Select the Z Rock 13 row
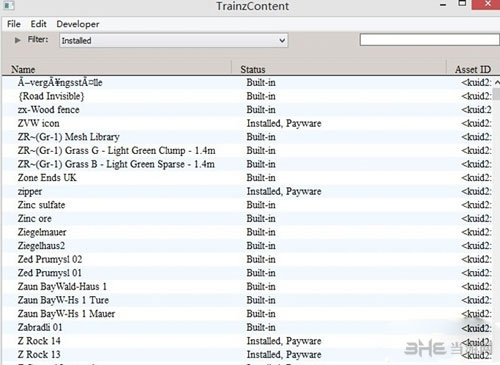The width and height of the screenshot is (500, 365). click(248, 355)
